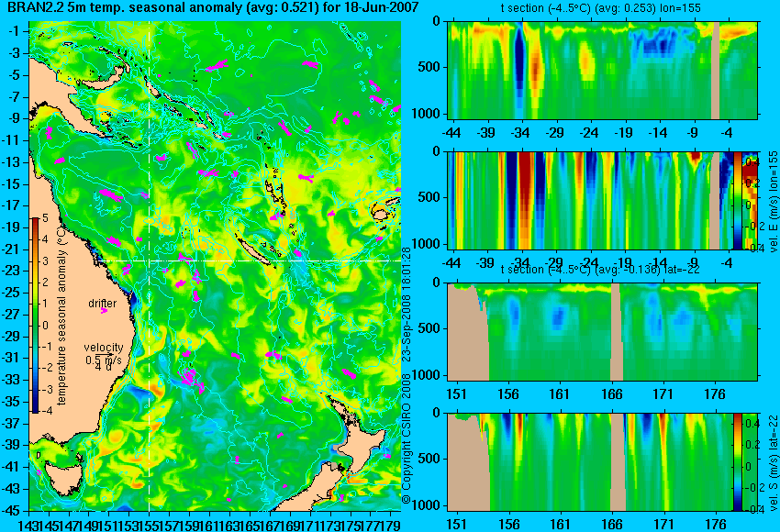Click the '0' tick on the temperature color bar
The height and width of the screenshot is (532, 780).
tap(45, 326)
